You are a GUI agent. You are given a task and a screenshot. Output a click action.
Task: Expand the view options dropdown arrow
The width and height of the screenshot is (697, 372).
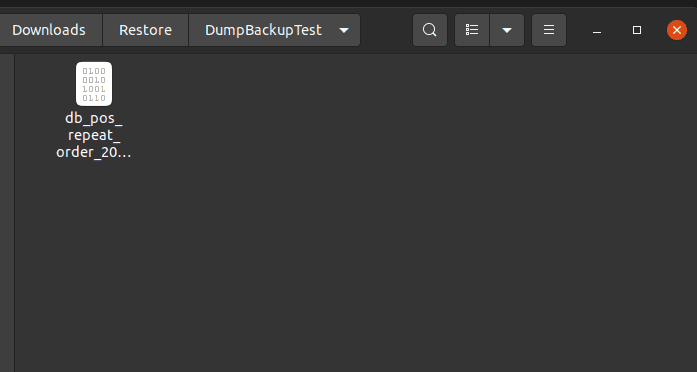pos(507,30)
